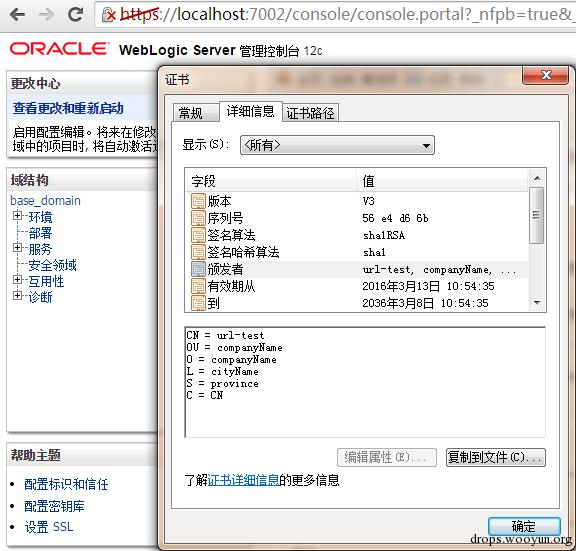Click the browser forward arrow
576x551 pixels.
click(46, 15)
